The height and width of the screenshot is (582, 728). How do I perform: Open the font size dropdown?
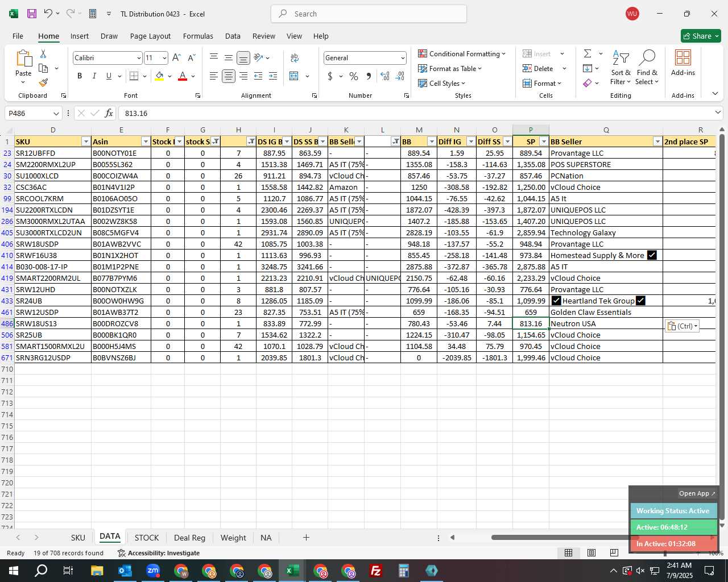click(164, 58)
